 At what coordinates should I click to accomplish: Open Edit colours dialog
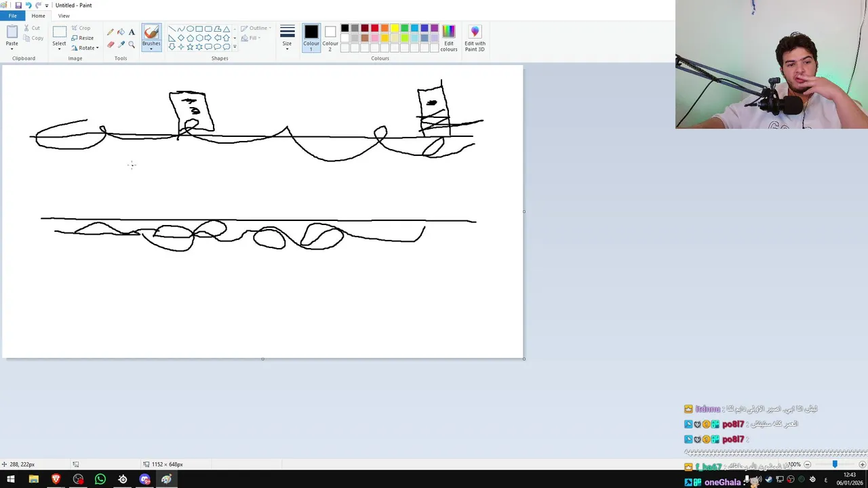pos(448,38)
